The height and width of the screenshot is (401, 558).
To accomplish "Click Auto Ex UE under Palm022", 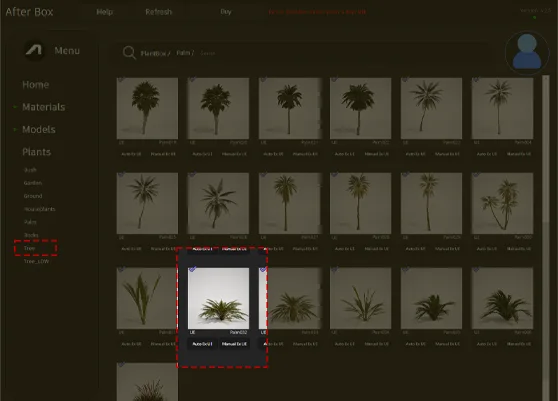I will tap(344, 154).
